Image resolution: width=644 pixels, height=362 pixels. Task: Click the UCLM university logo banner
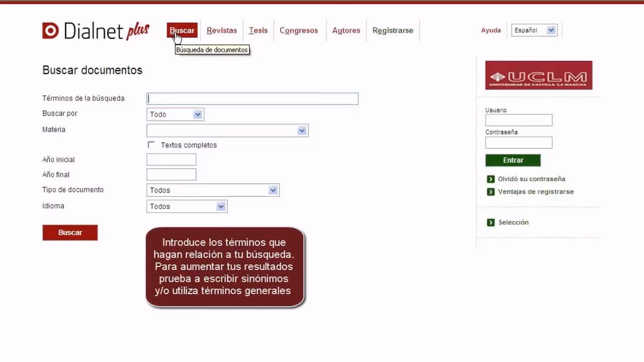pyautogui.click(x=538, y=75)
